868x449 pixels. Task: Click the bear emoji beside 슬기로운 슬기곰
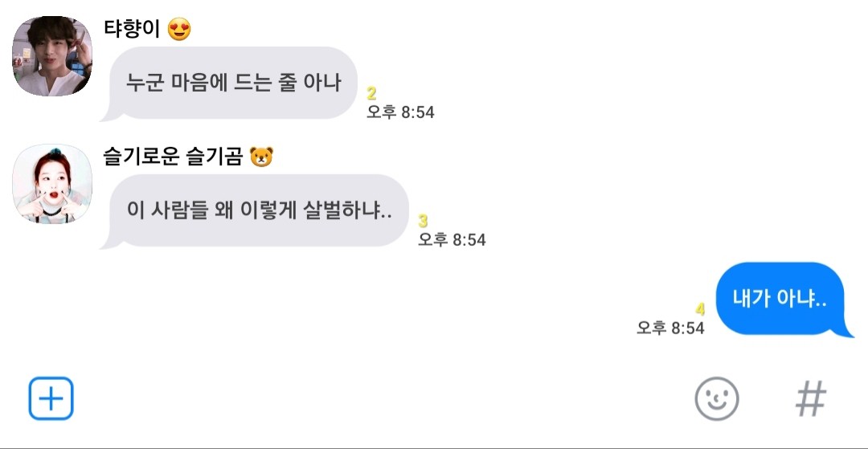pyautogui.click(x=262, y=157)
